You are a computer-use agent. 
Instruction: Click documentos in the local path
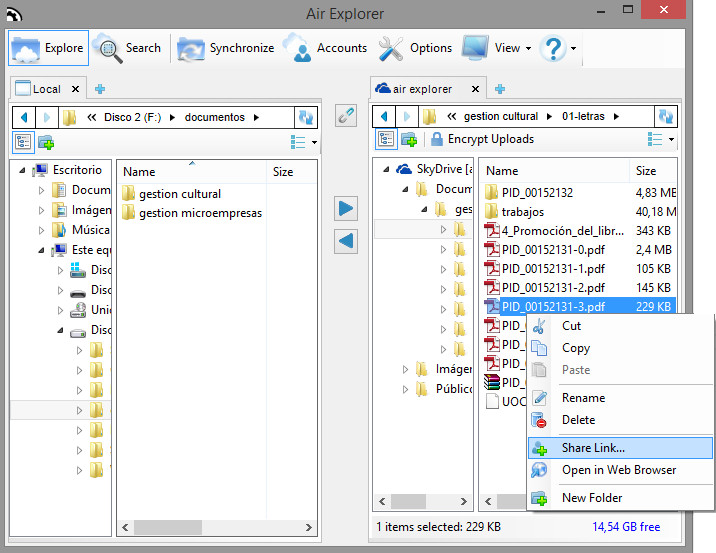coord(215,117)
